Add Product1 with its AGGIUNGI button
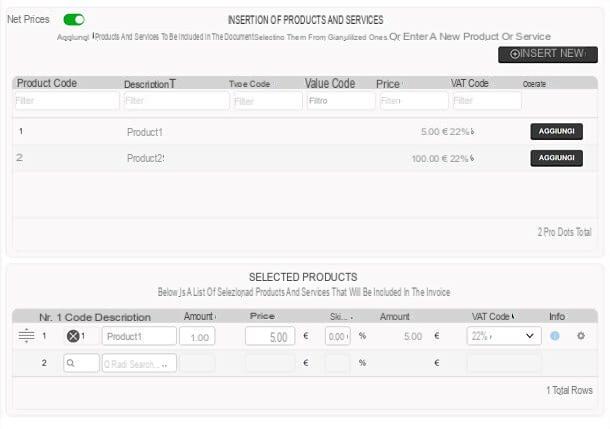 (556, 131)
